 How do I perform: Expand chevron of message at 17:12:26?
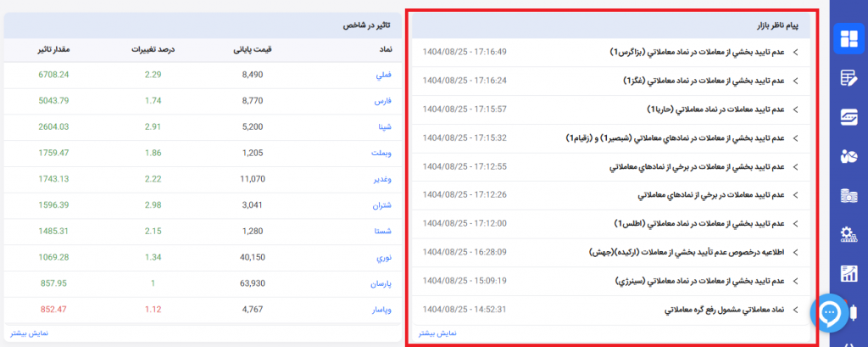click(796, 195)
